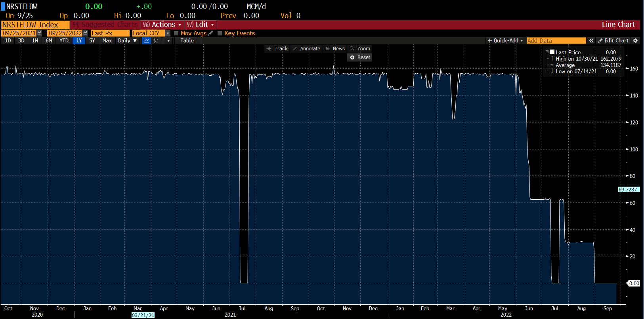Open the end date calendar picker
644x319 pixels.
[x=85, y=33]
